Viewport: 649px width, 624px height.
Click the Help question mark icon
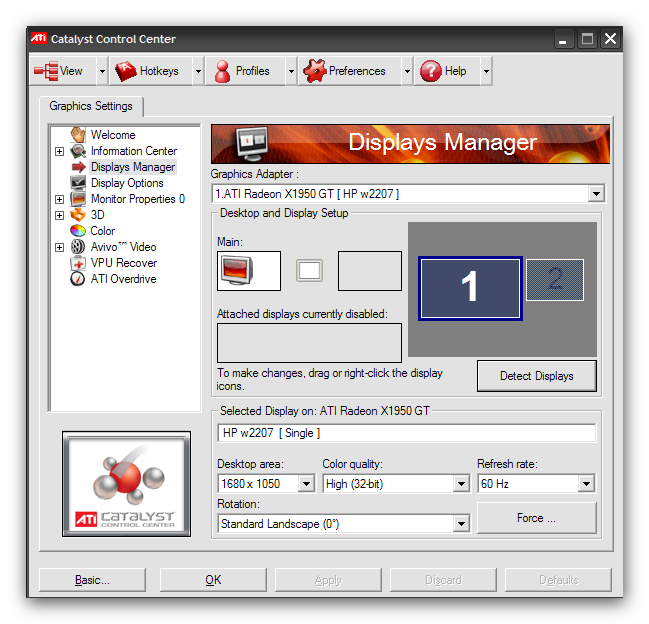430,71
